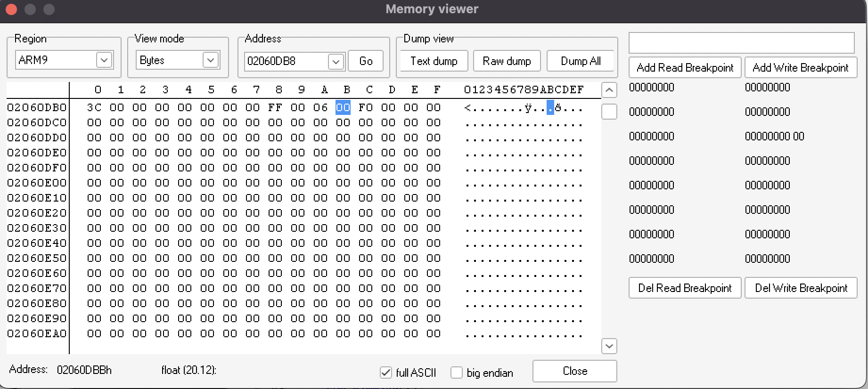
Task: Click the Text dump button
Action: [x=434, y=61]
